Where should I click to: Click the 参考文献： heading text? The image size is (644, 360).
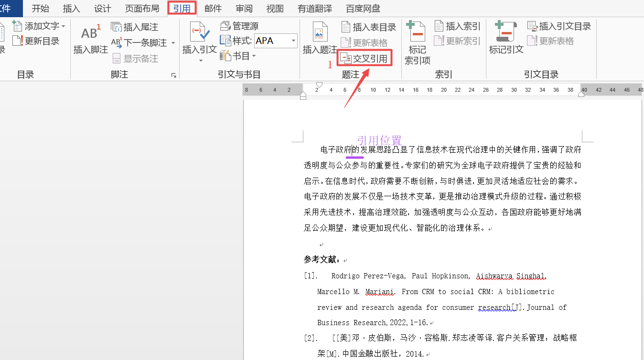click(322, 260)
